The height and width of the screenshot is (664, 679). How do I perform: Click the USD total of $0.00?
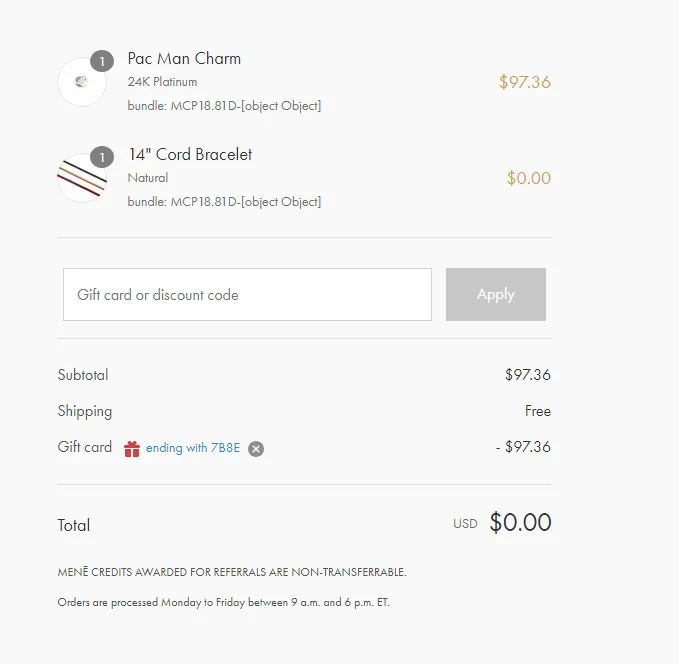coord(521,522)
